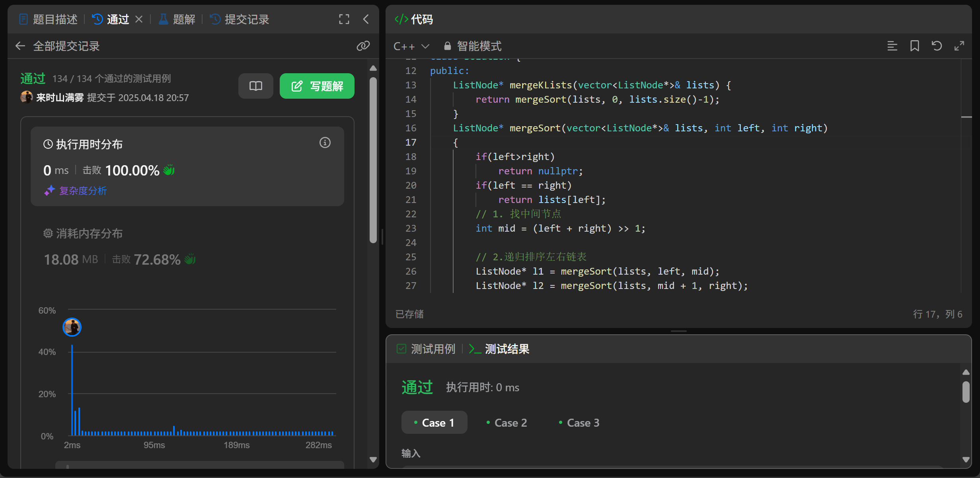980x478 pixels.
Task: Click the bookmark icon in editor toolbar
Action: point(914,46)
